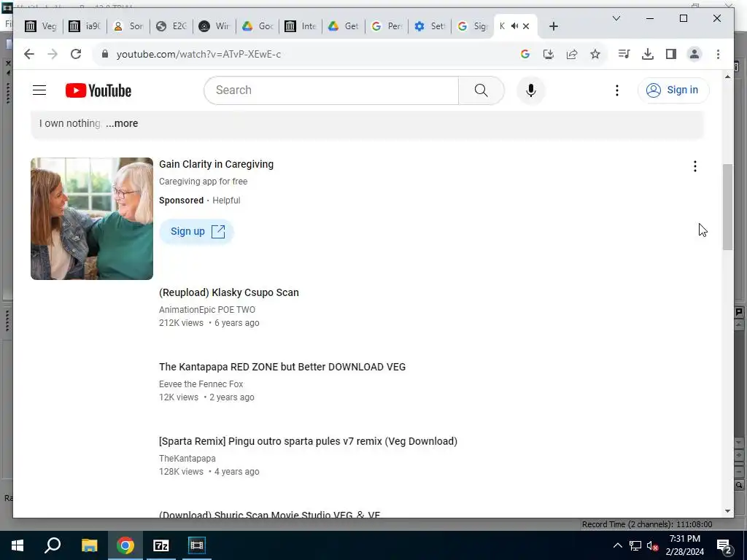Share this page icon
Image resolution: width=747 pixels, height=560 pixels.
point(572,54)
